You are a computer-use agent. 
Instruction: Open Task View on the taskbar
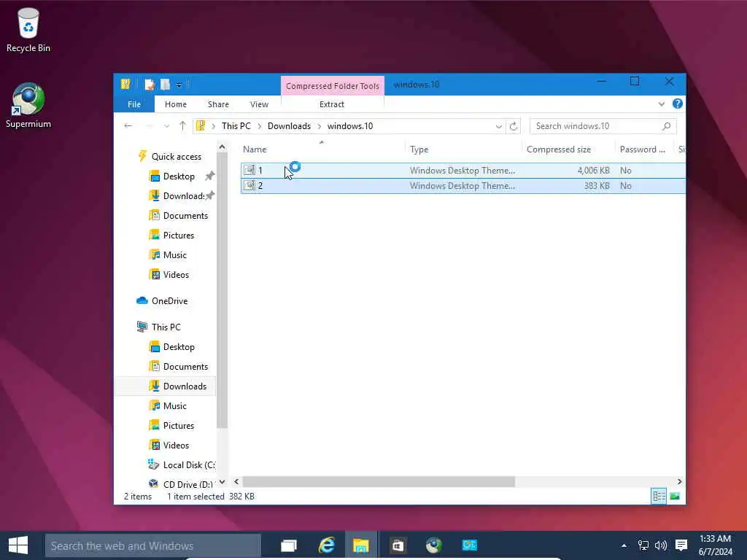click(289, 545)
